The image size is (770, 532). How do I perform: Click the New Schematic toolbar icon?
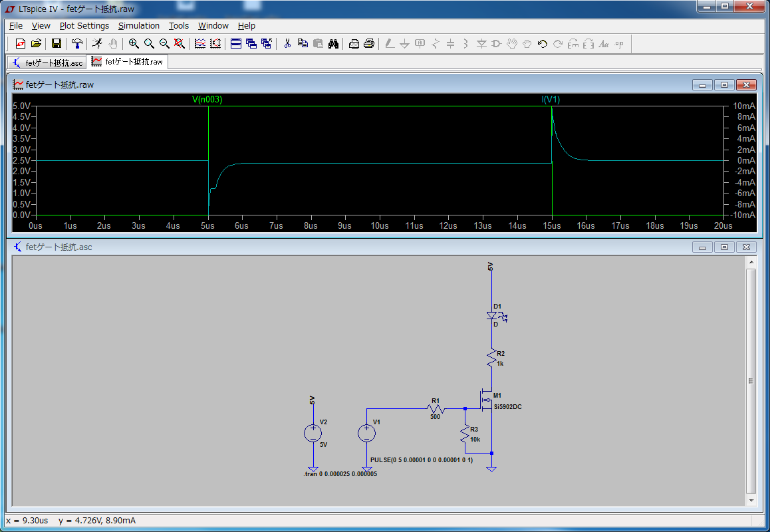(21, 44)
